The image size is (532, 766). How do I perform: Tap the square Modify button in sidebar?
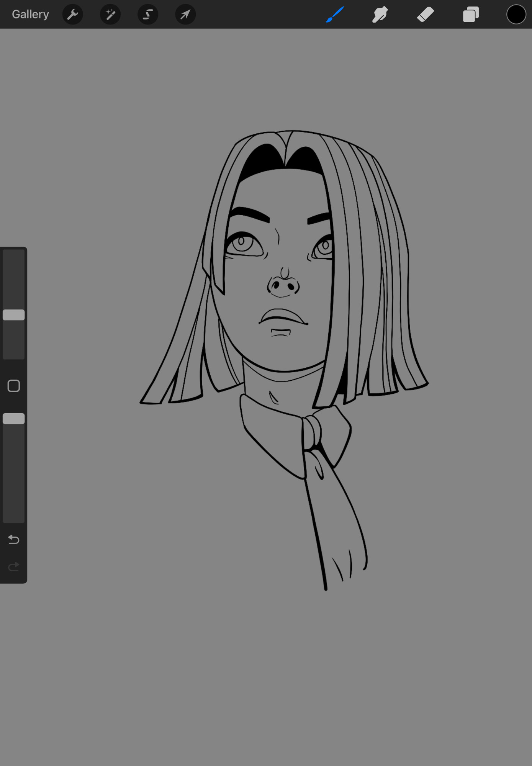[x=14, y=386]
